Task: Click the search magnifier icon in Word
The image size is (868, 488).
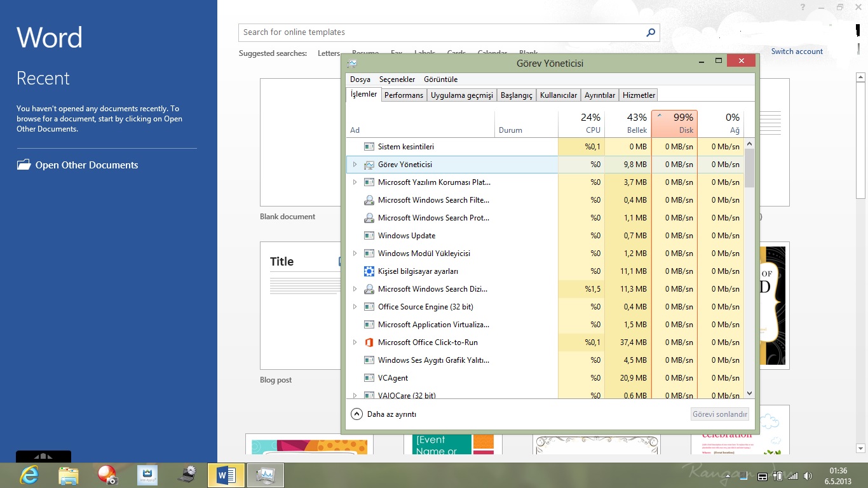Action: tap(650, 32)
